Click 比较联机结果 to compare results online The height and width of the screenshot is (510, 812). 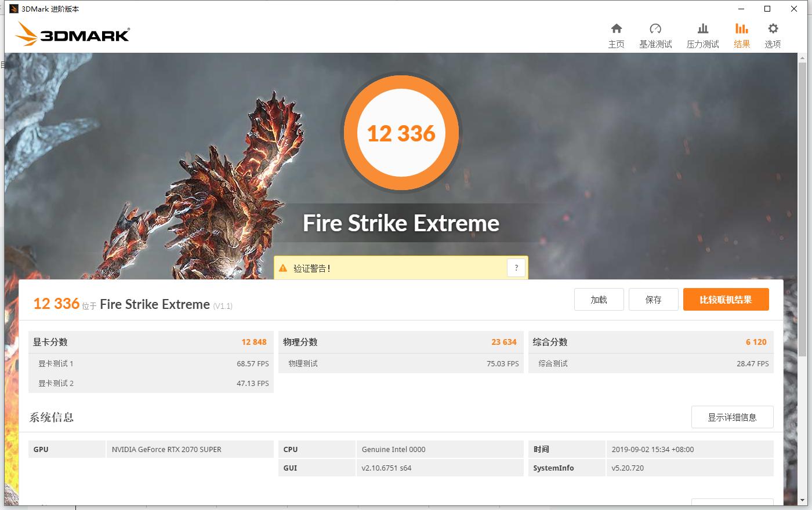point(726,299)
